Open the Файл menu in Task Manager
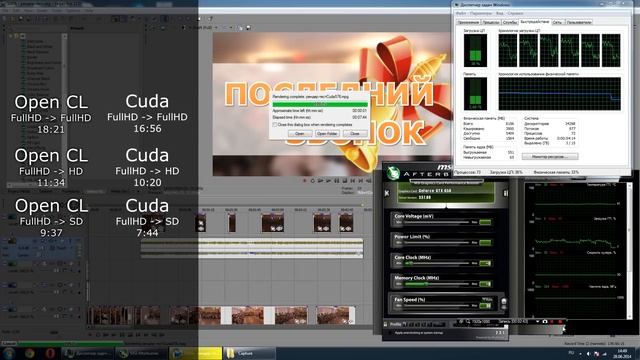The height and width of the screenshot is (360, 640). (461, 13)
